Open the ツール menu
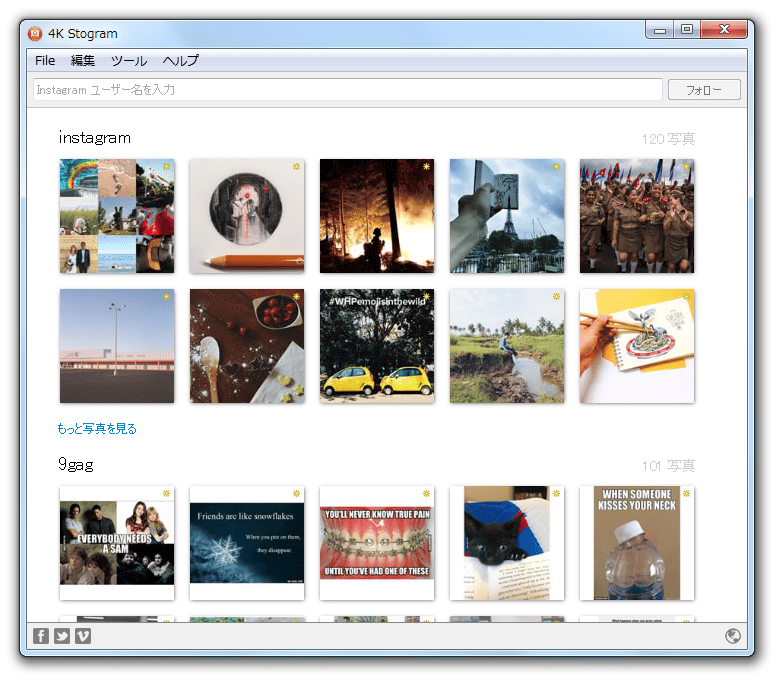Screen dimensions: 777x682 click(129, 60)
